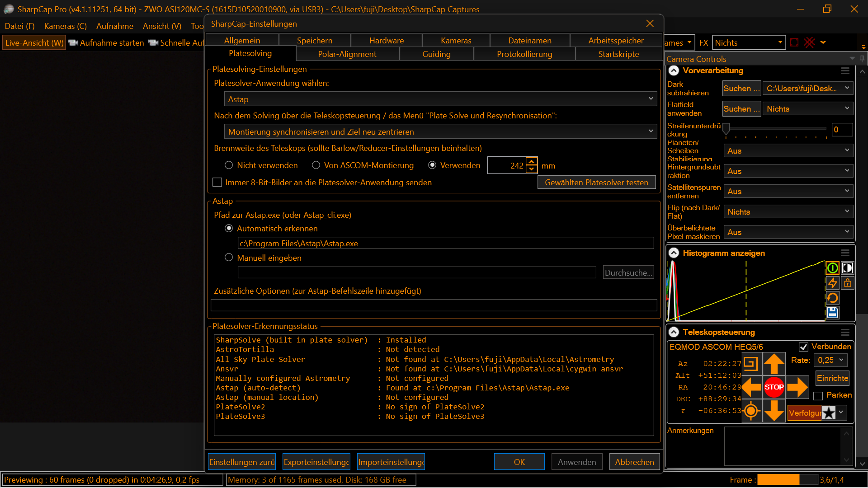
Task: Switch to the Guiding tab
Action: click(436, 54)
